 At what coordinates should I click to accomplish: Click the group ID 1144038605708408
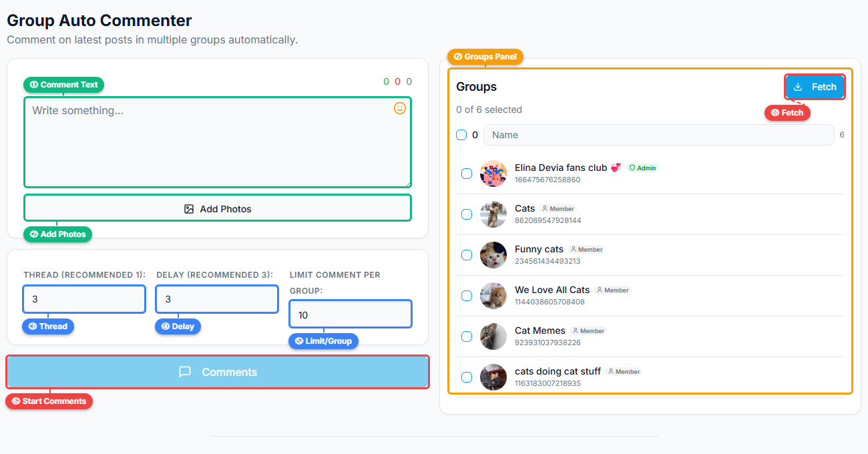coord(550,302)
